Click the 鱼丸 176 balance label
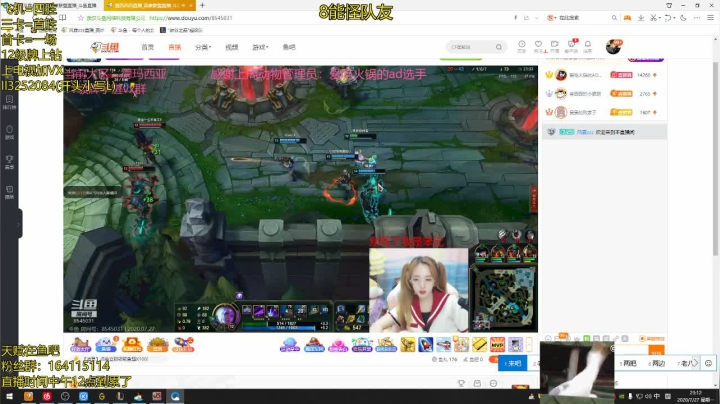Viewport: 720px width, 404px height. (x=444, y=359)
